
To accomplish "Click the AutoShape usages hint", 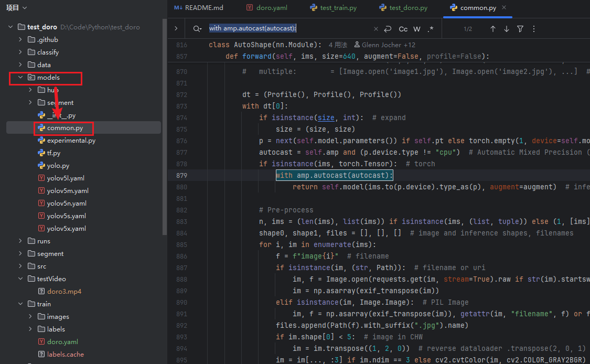I will pyautogui.click(x=338, y=45).
